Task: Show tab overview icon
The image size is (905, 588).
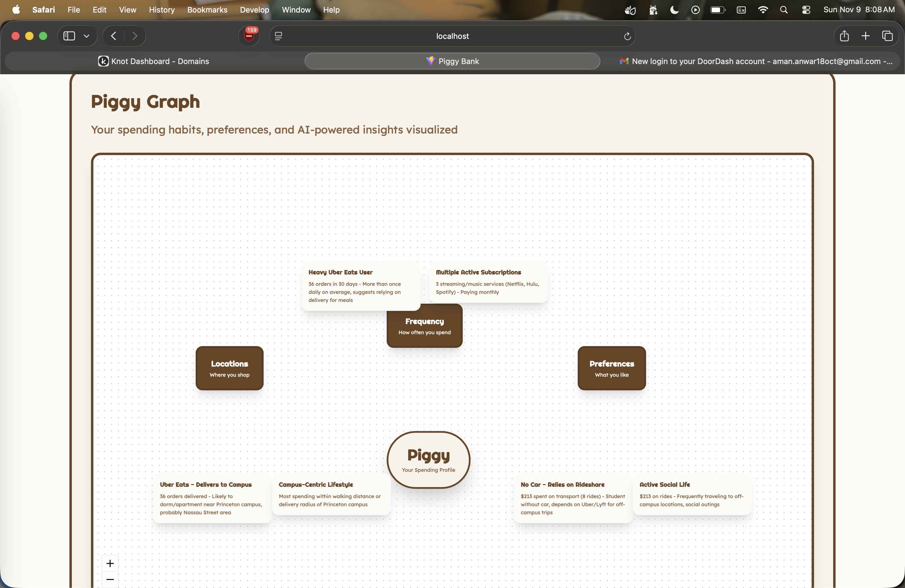Action: 887,36
